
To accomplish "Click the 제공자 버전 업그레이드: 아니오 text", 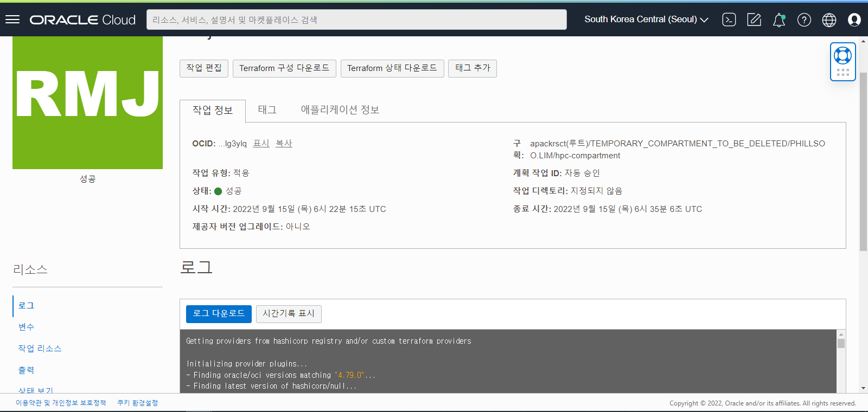I will pos(251,227).
